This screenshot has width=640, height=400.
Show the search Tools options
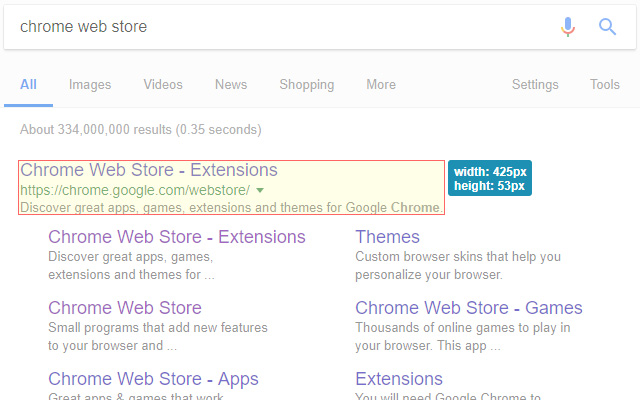click(605, 85)
